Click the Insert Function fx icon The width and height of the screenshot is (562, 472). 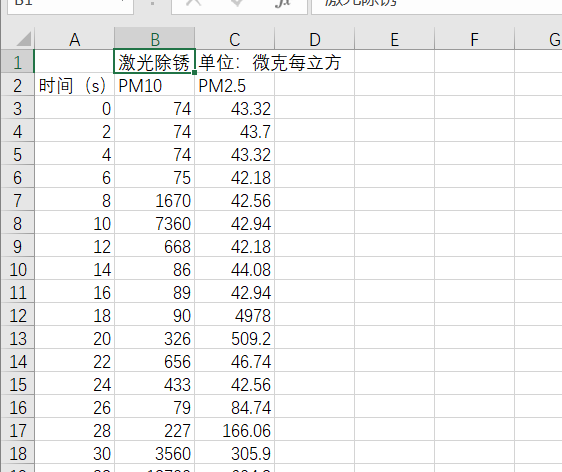pos(282,3)
